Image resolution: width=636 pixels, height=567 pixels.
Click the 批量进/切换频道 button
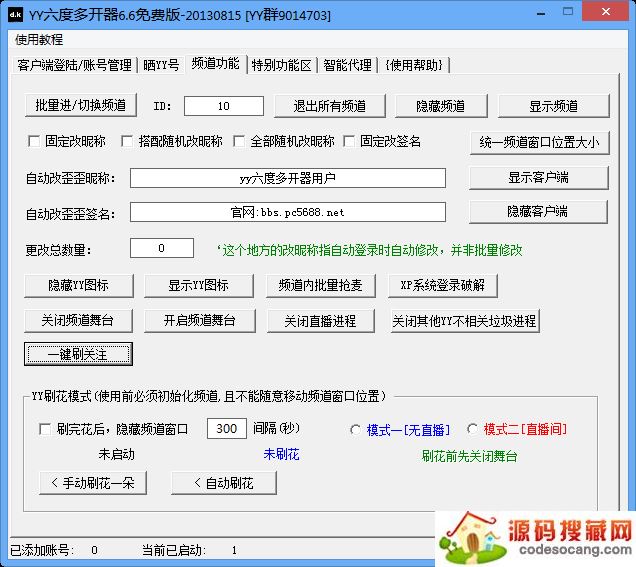pyautogui.click(x=81, y=106)
